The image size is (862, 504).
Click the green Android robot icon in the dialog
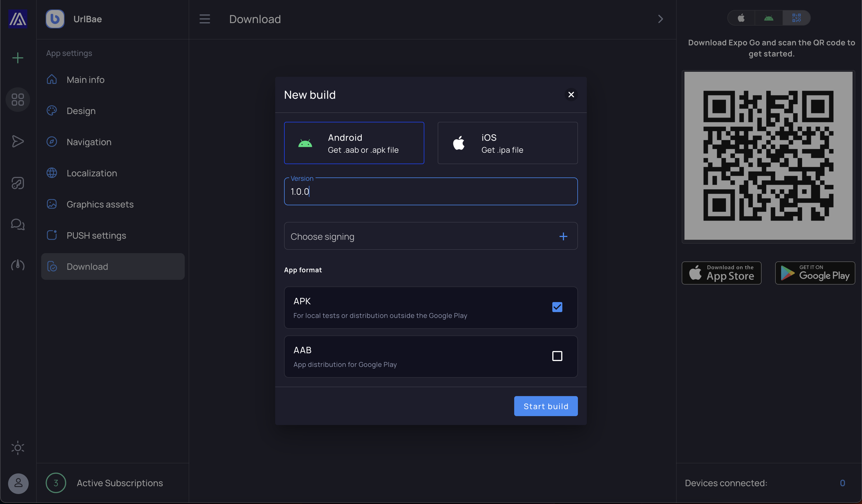point(305,143)
